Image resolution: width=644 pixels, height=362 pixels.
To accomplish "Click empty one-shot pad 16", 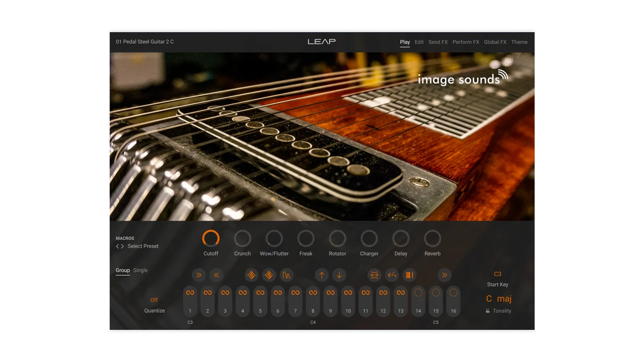I will [x=453, y=302].
